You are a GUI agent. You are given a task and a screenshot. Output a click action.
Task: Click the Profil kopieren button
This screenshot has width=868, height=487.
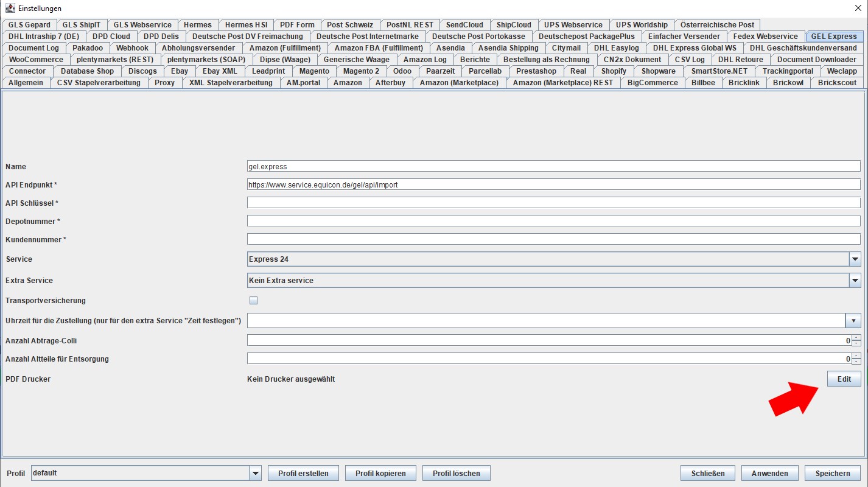tap(380, 474)
